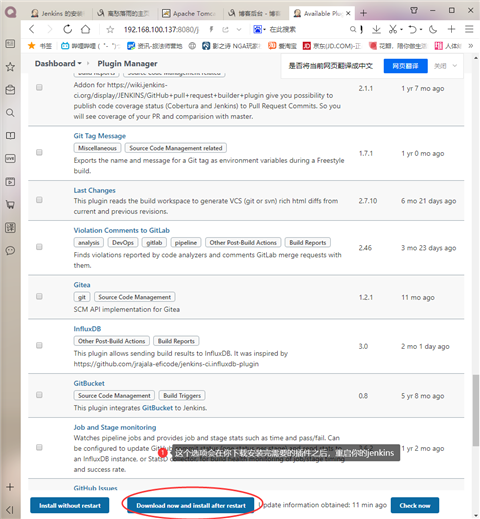Viewport: 480px width, 519px height.
Task: Open sidebar video player icon
Action: [x=10, y=182]
